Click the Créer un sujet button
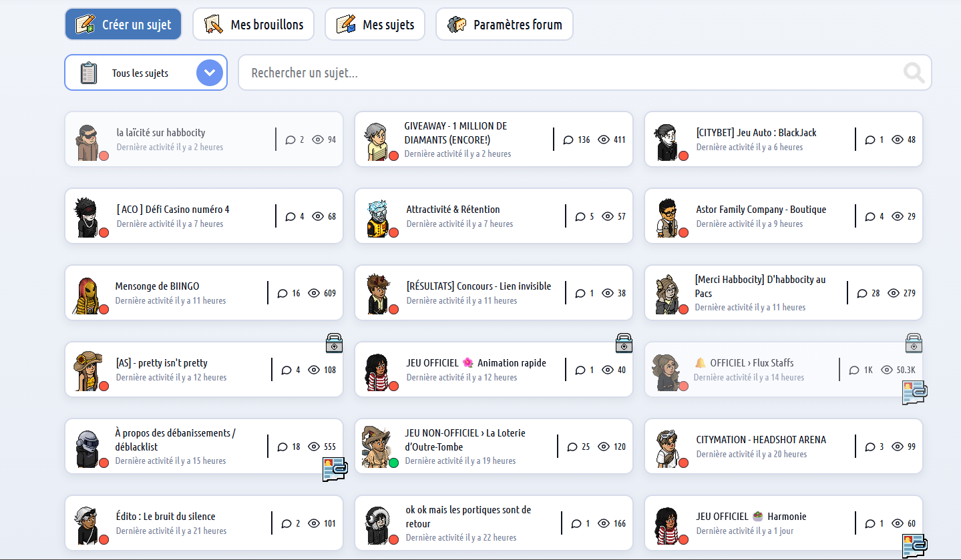Screen dimensions: 961x560 click(123, 25)
